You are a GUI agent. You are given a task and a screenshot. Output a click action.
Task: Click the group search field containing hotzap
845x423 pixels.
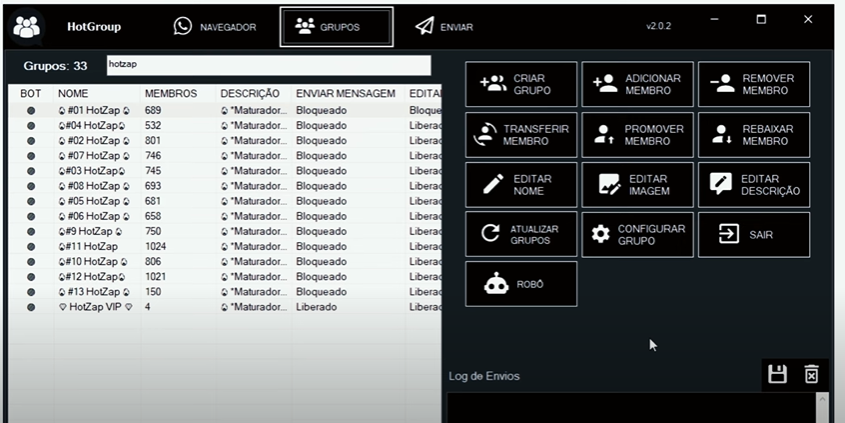pos(269,65)
